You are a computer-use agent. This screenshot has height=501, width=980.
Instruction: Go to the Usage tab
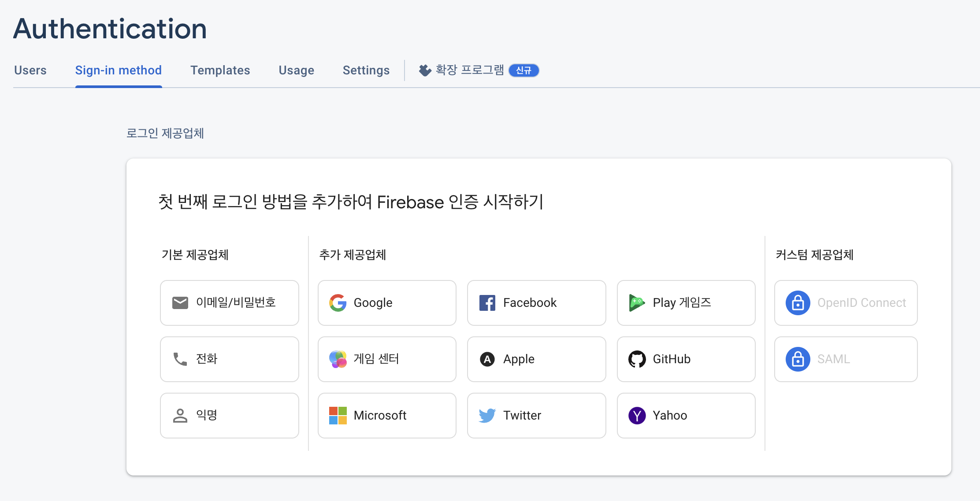296,70
